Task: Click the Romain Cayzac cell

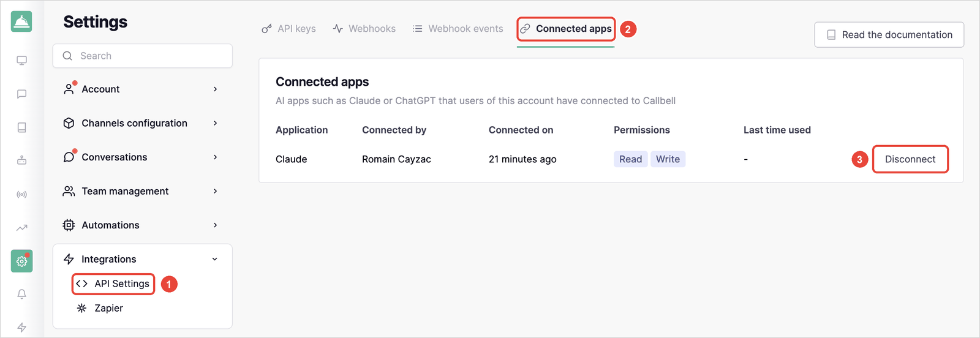Action: click(396, 159)
